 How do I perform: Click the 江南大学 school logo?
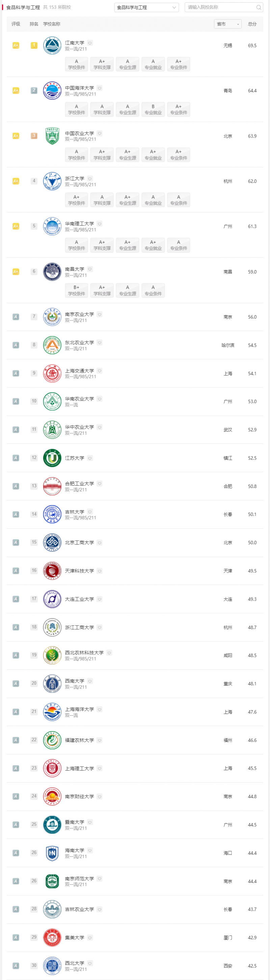52,46
